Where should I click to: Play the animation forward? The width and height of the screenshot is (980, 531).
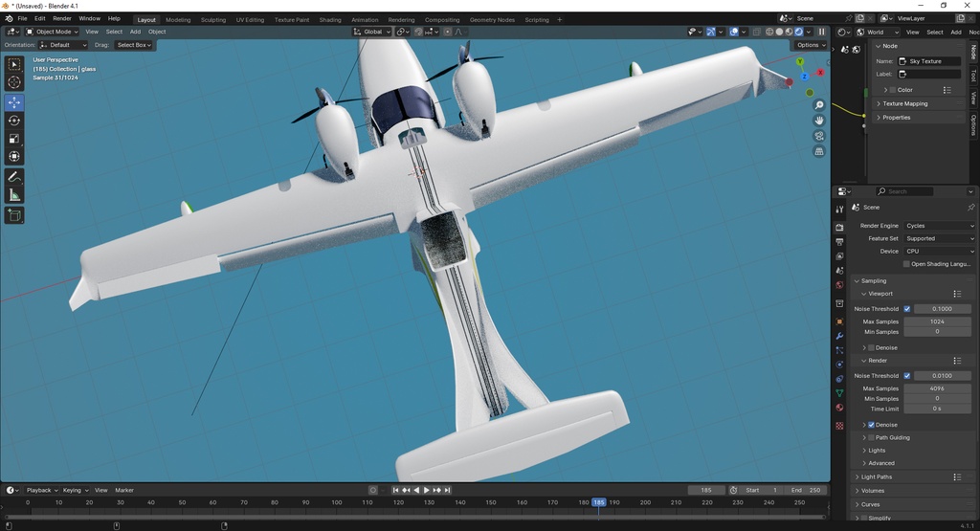(426, 491)
